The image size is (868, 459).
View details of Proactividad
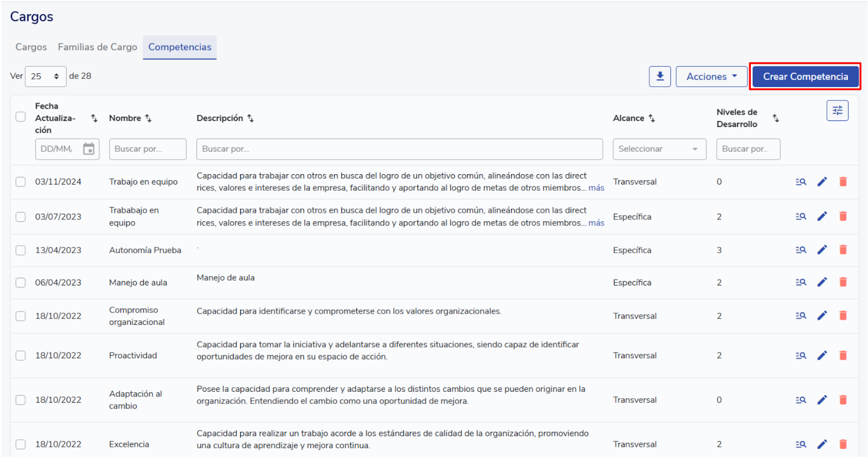[801, 356]
